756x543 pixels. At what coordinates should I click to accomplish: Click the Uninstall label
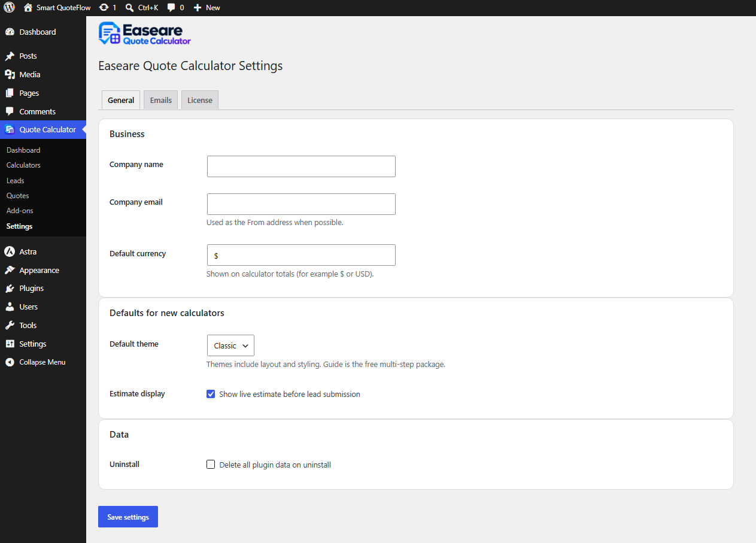click(125, 465)
